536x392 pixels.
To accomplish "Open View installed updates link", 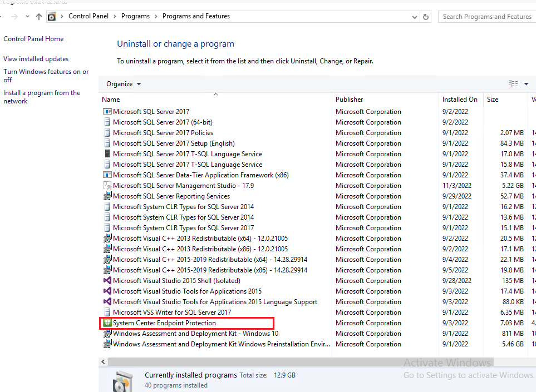I will [36, 59].
